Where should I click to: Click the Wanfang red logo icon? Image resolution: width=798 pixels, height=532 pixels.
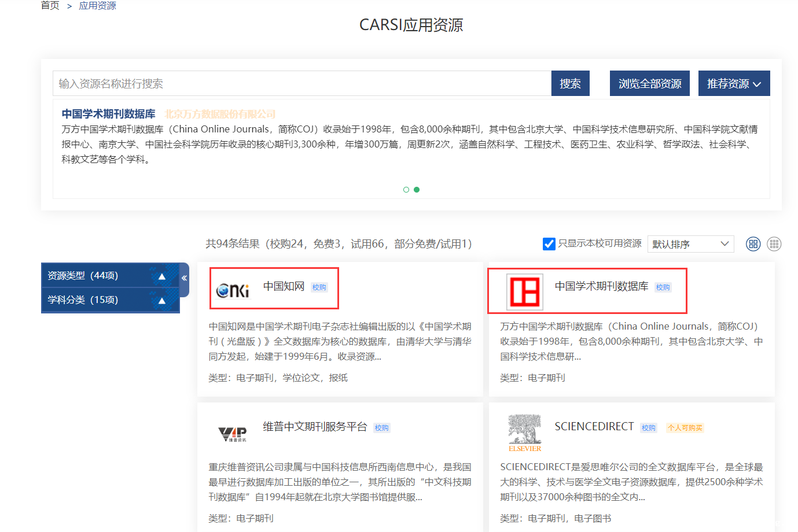point(525,291)
